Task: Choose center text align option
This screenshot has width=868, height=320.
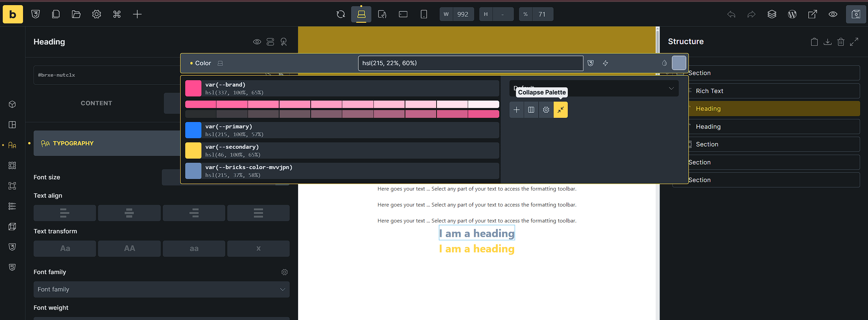Action: click(x=129, y=213)
